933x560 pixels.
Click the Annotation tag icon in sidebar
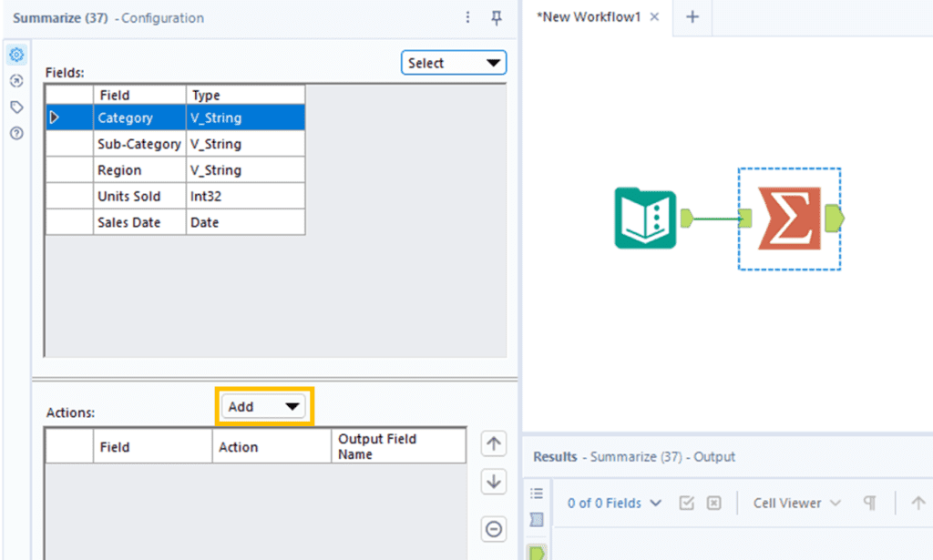tap(16, 107)
